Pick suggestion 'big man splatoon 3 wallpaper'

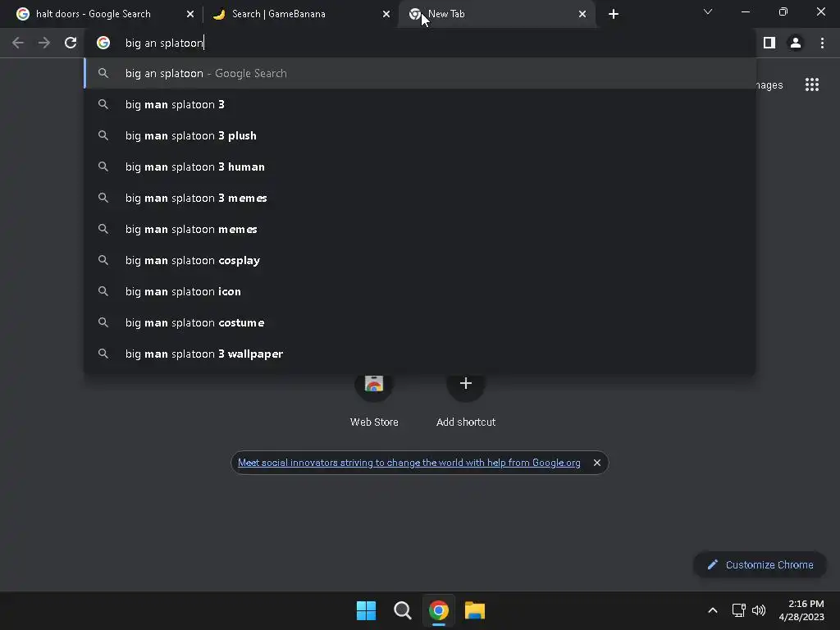pos(420,354)
